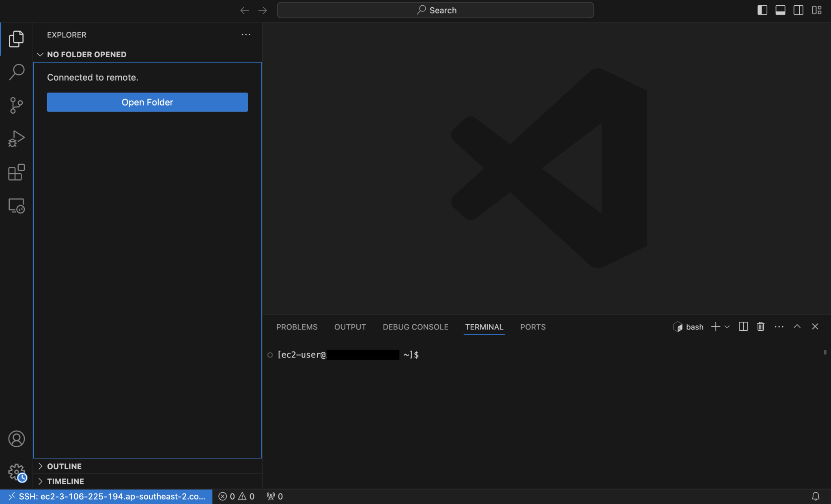Click the SSH remote indicator in status bar
The height and width of the screenshot is (504, 831).
point(105,496)
